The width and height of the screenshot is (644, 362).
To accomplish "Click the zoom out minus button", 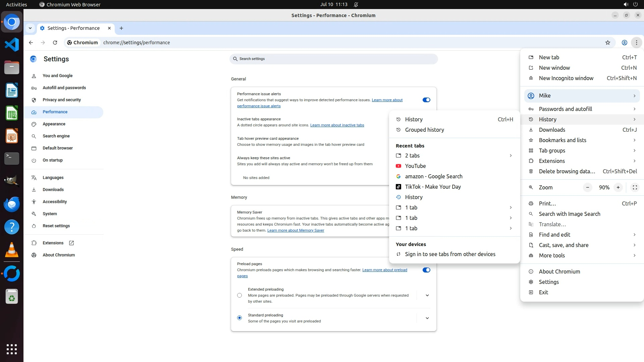I will (x=587, y=187).
